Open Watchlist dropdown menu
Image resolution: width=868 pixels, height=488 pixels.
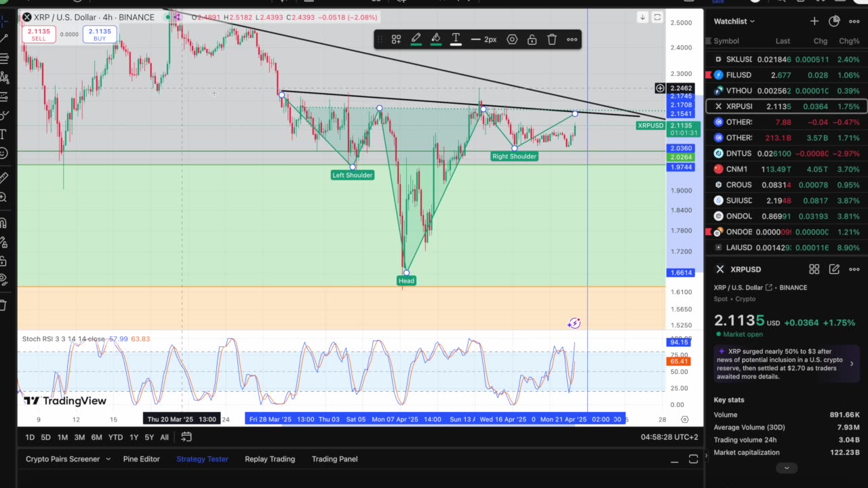pyautogui.click(x=734, y=21)
